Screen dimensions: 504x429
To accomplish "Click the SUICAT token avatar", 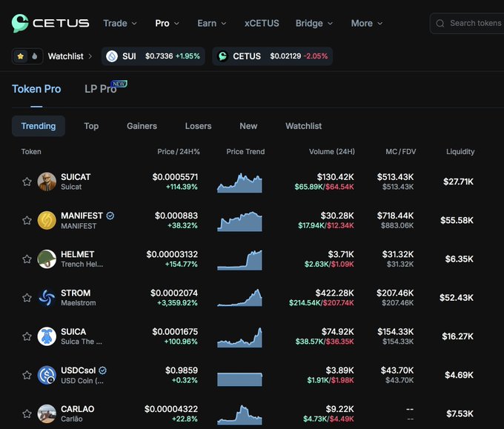I will [47, 182].
